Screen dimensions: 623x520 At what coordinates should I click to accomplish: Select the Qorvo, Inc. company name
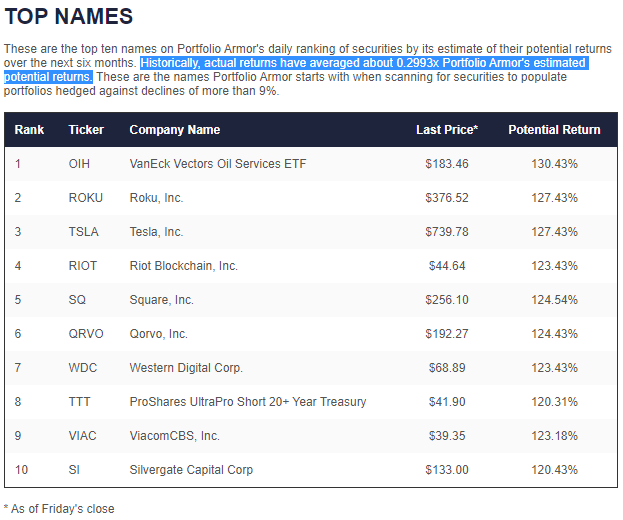(x=159, y=334)
